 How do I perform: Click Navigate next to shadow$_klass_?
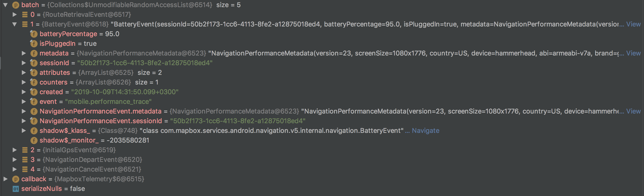426,131
